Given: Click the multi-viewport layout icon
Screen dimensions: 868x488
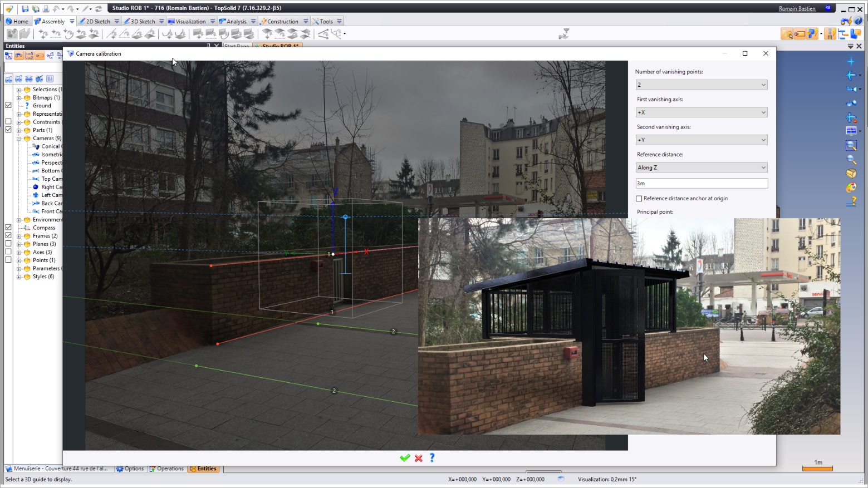Looking at the screenshot, I should (851, 131).
